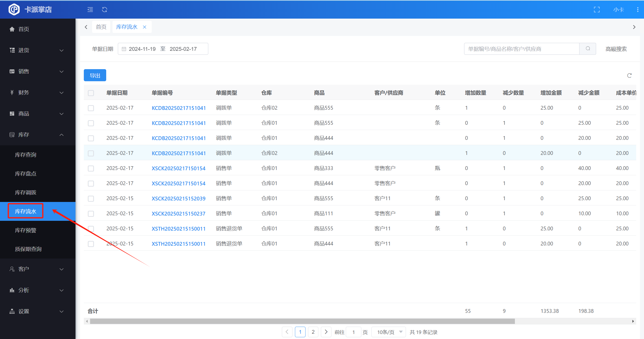Open the vertical three-dot menu

tap(637, 10)
